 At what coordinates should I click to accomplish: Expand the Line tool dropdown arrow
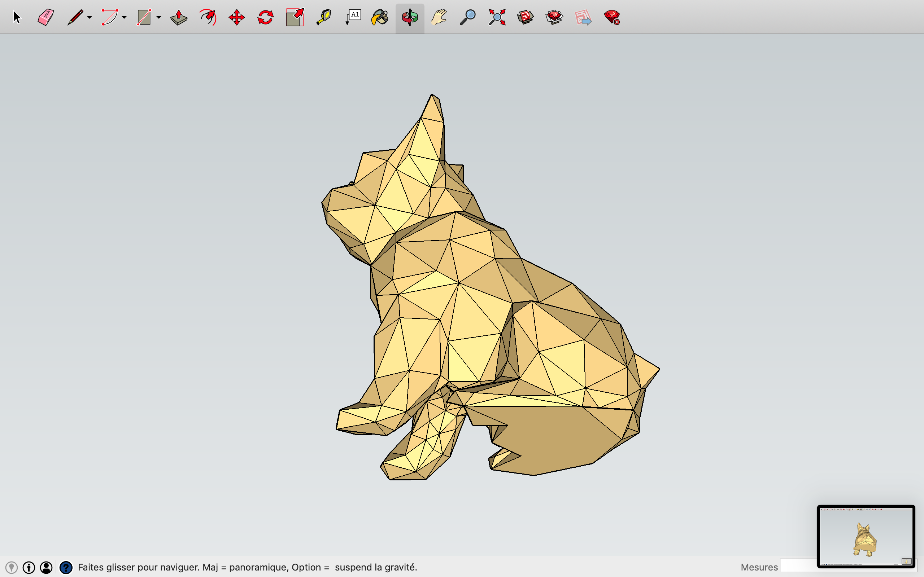pyautogui.click(x=90, y=17)
